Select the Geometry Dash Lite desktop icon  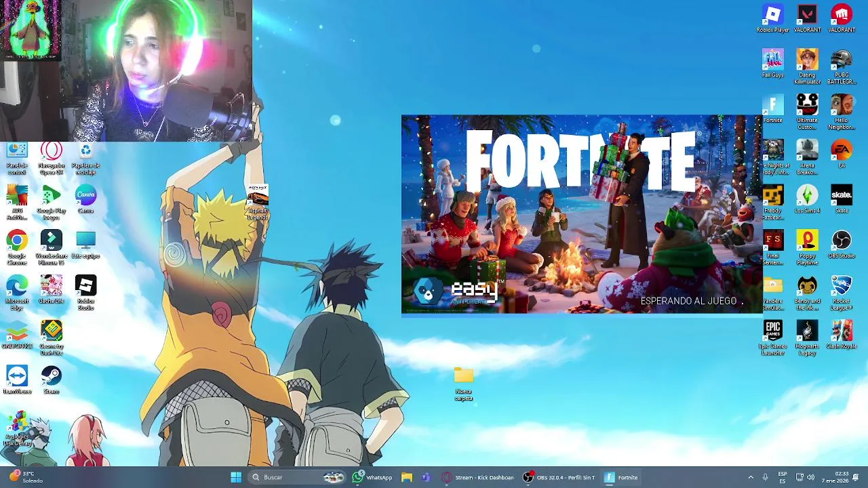click(x=51, y=338)
